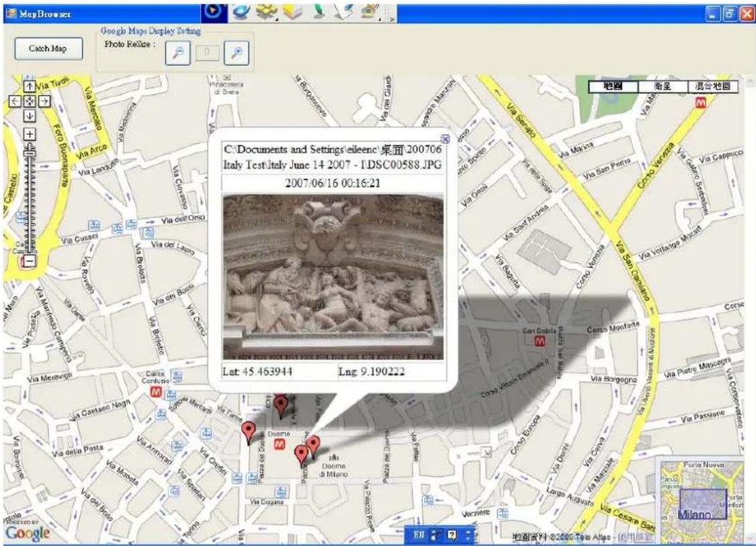
Task: Click the map zoom slider handle
Action: click(30, 153)
